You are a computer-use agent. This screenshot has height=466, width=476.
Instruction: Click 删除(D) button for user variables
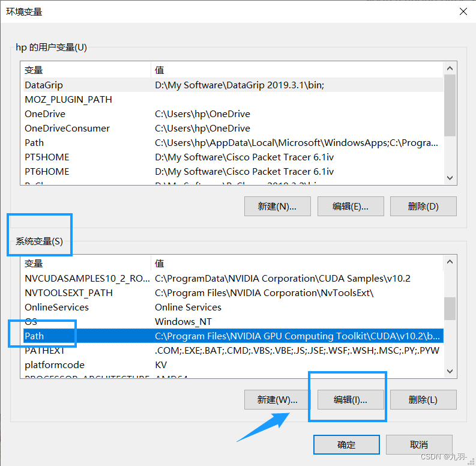click(x=423, y=206)
